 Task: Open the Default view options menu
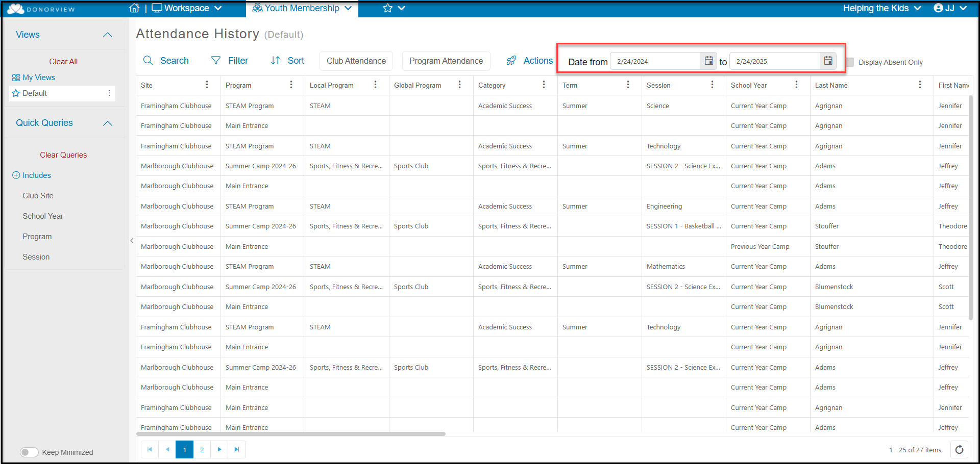pos(109,93)
